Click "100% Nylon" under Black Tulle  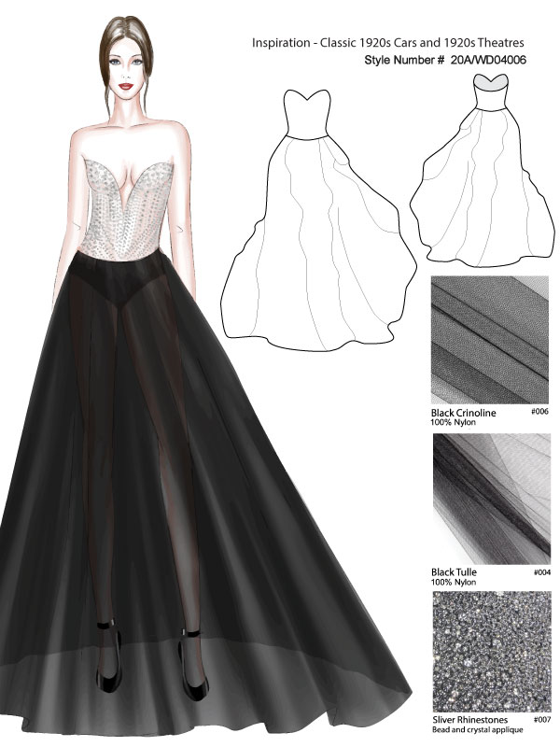pyautogui.click(x=452, y=582)
